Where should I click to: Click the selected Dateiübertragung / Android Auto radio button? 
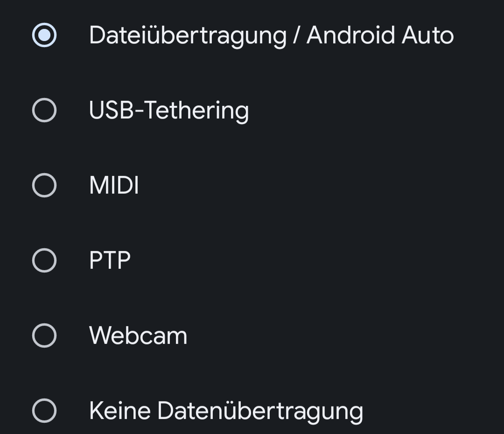click(x=44, y=35)
